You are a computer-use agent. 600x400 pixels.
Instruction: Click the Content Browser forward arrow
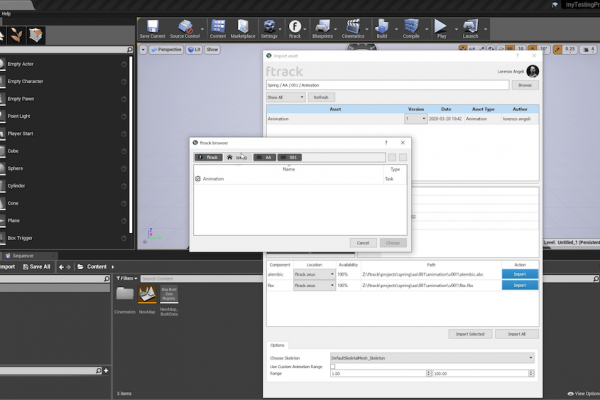coord(68,267)
